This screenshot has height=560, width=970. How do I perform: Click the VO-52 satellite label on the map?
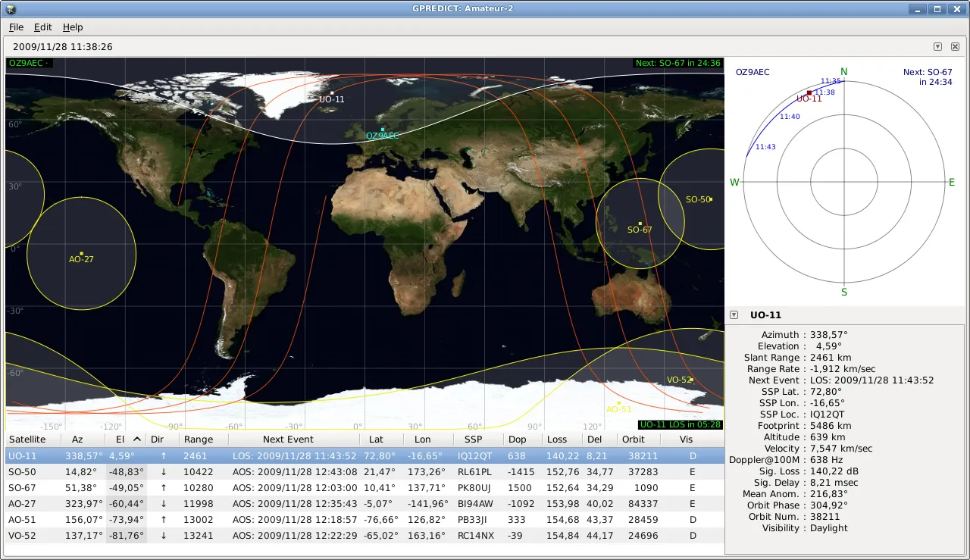pos(675,380)
